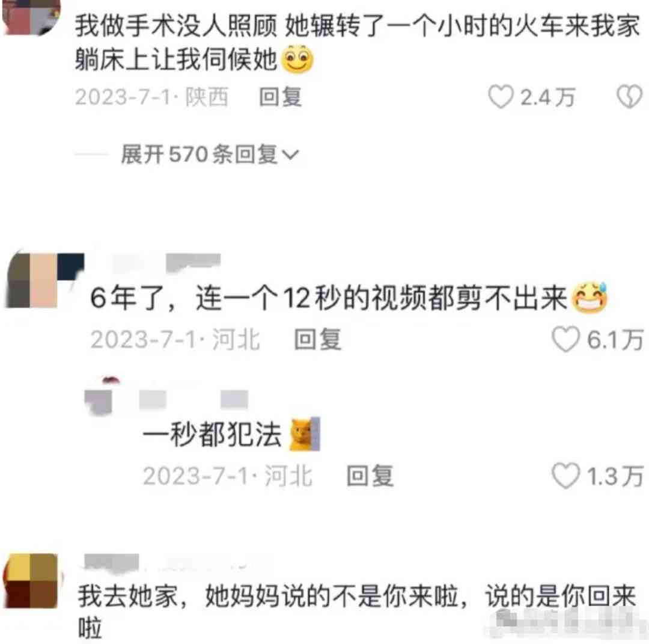Click the chevron next to 展开570条回复
This screenshot has height=644, width=649.
tap(290, 155)
